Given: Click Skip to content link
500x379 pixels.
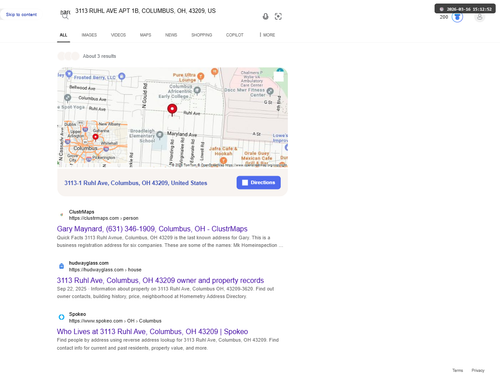Looking at the screenshot, I should [x=21, y=15].
